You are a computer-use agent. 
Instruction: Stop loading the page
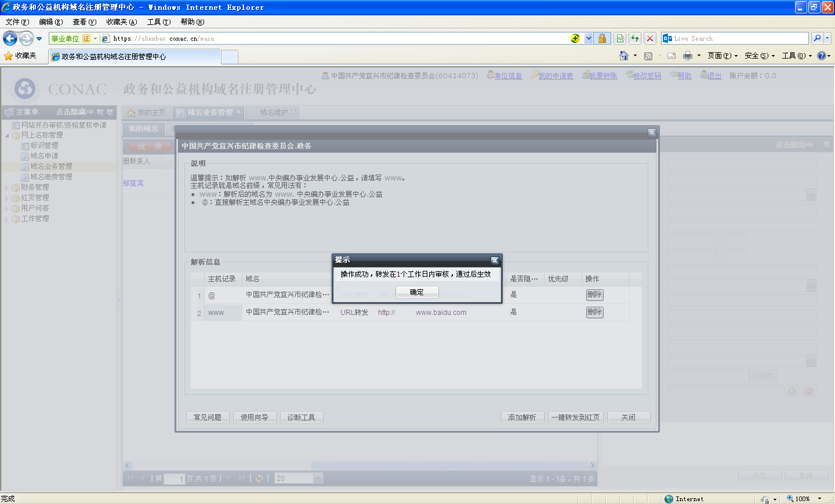pos(650,38)
